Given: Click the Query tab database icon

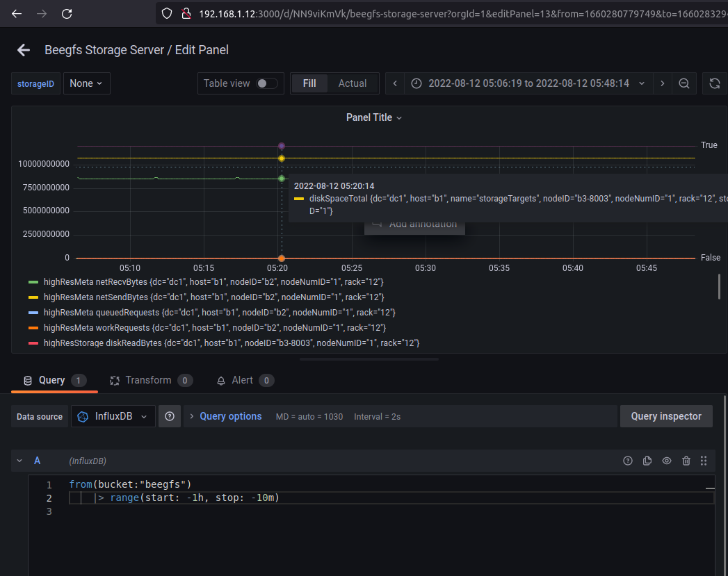Looking at the screenshot, I should (28, 381).
